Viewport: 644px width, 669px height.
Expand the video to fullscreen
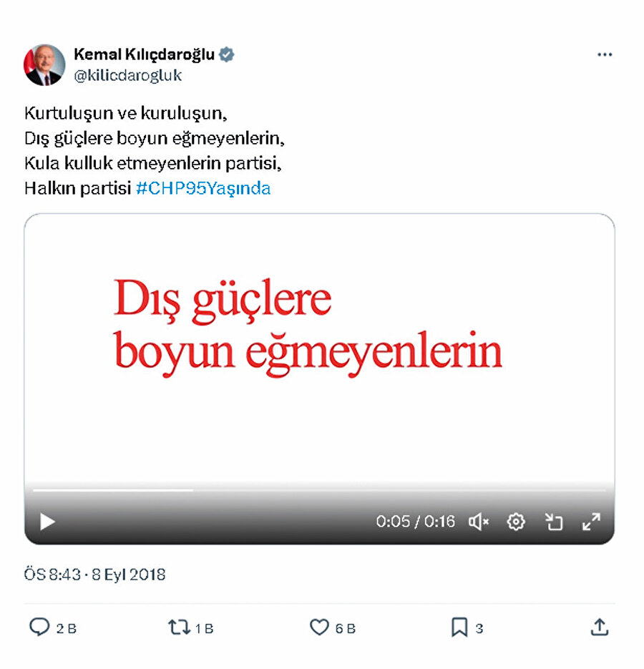pos(591,522)
